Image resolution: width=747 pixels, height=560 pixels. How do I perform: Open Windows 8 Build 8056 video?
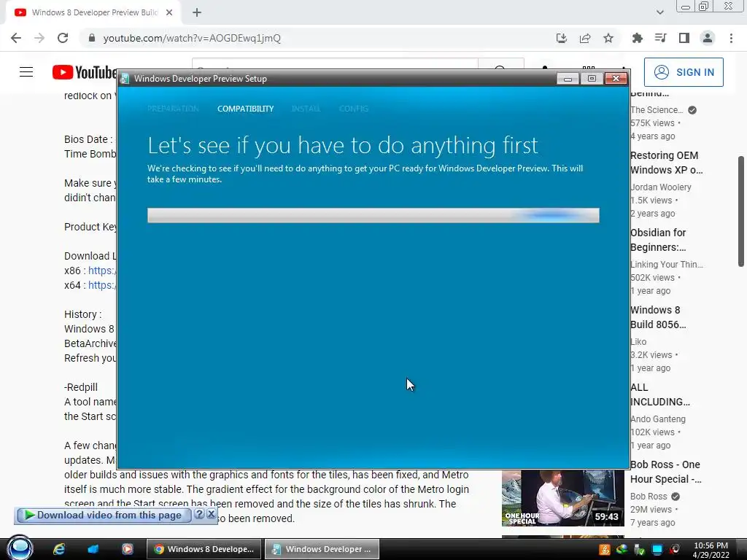658,317
